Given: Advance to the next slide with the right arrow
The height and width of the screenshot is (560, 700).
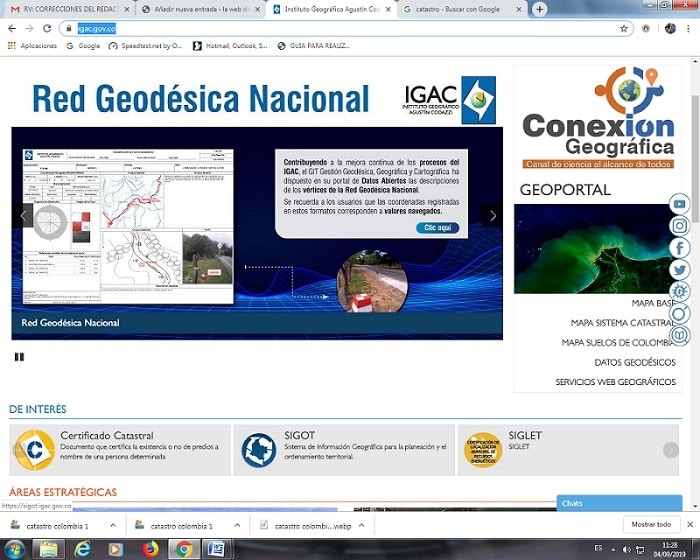Looking at the screenshot, I should (493, 216).
